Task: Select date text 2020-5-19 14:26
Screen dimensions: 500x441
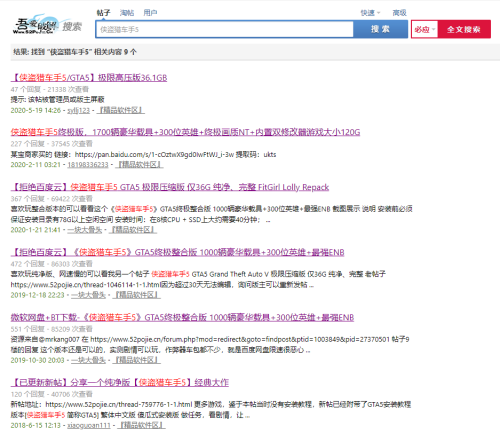Action: click(x=36, y=110)
